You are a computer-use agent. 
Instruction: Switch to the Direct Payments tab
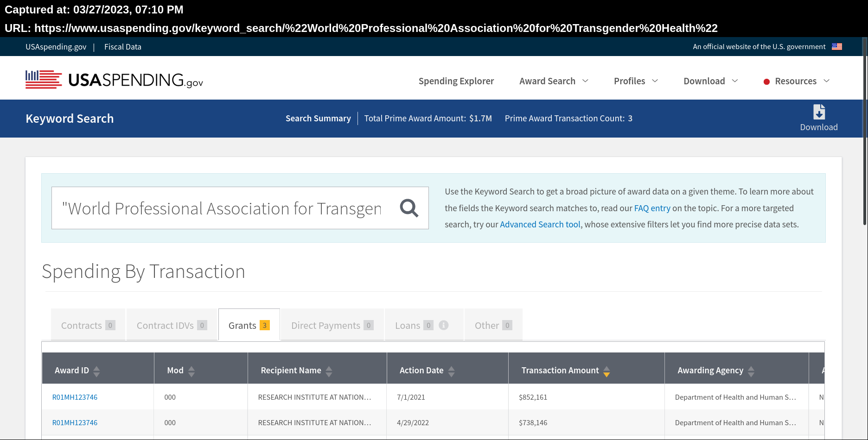point(332,325)
